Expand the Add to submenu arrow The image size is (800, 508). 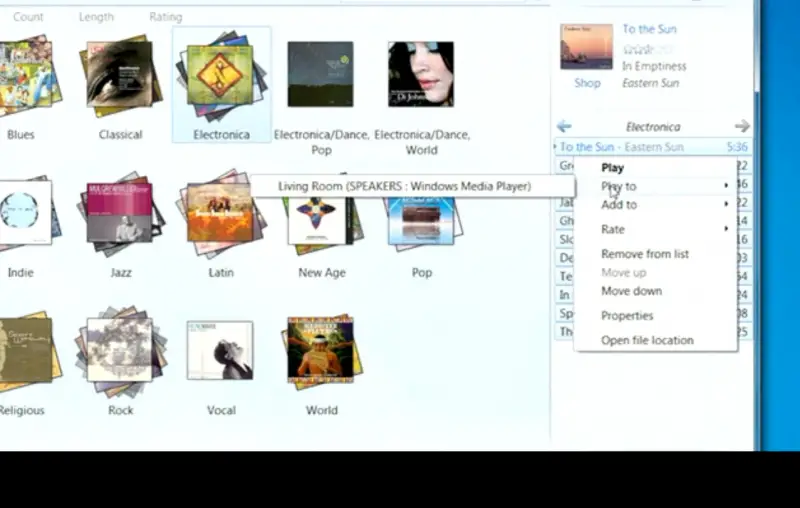tap(726, 204)
